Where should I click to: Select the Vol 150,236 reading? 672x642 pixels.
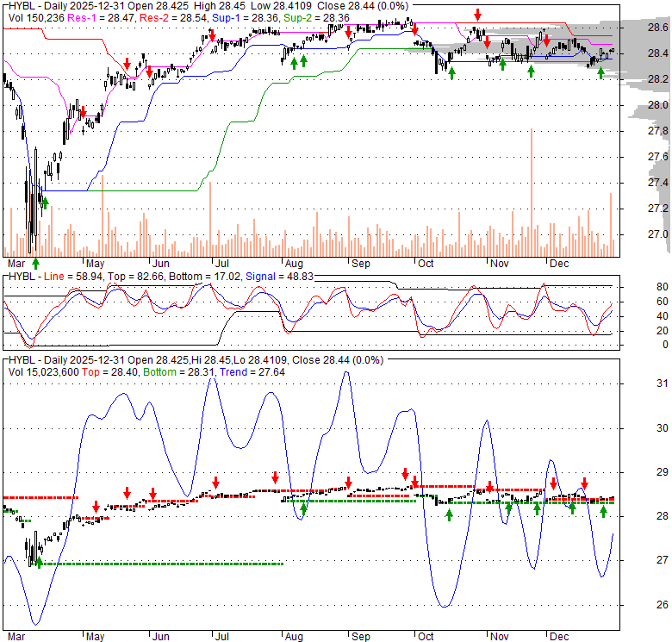coord(36,18)
